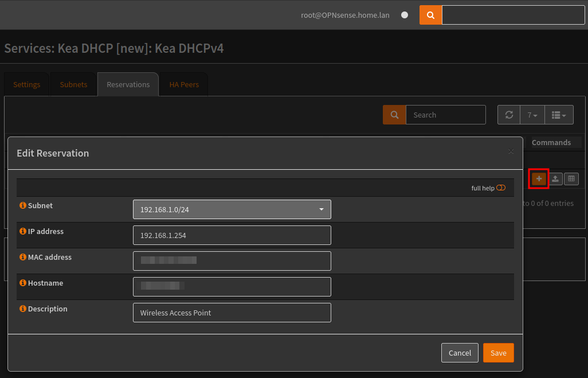Image resolution: width=588 pixels, height=378 pixels.
Task: Click the Cancel button
Action: (x=460, y=353)
